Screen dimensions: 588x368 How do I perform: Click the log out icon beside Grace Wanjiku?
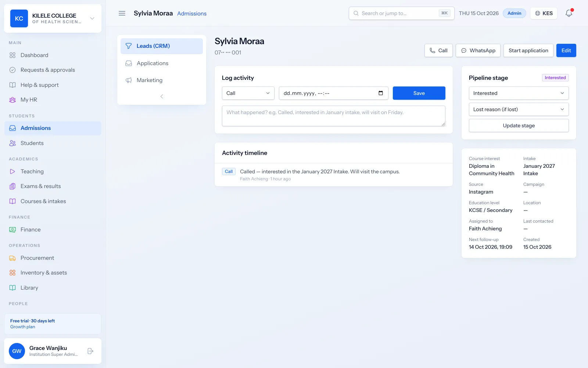coord(90,351)
